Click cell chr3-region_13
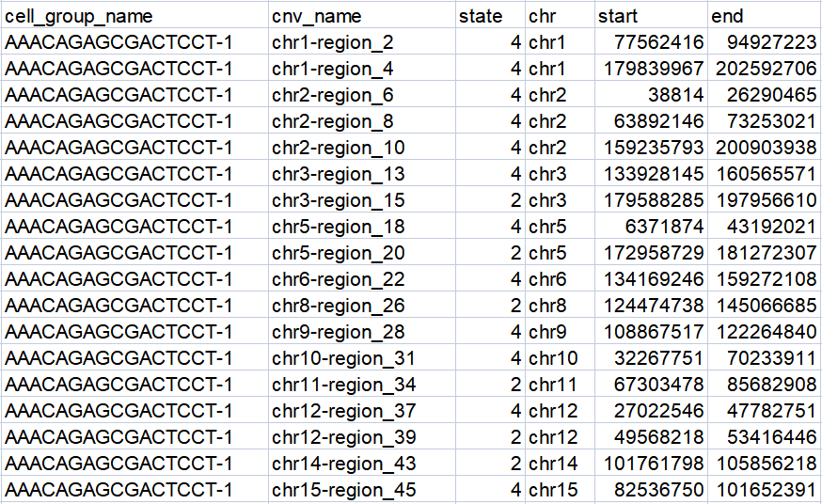 click(x=362, y=173)
